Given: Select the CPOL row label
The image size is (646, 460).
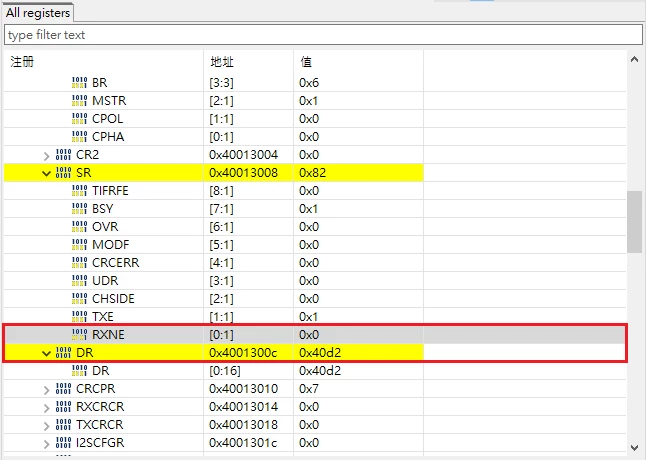Looking at the screenshot, I should (x=108, y=119).
